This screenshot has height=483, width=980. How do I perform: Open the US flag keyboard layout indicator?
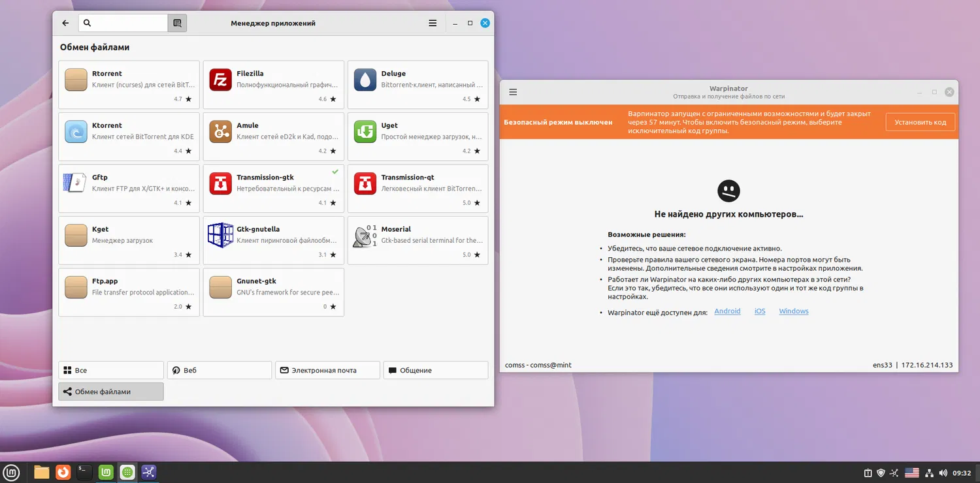[911, 473]
